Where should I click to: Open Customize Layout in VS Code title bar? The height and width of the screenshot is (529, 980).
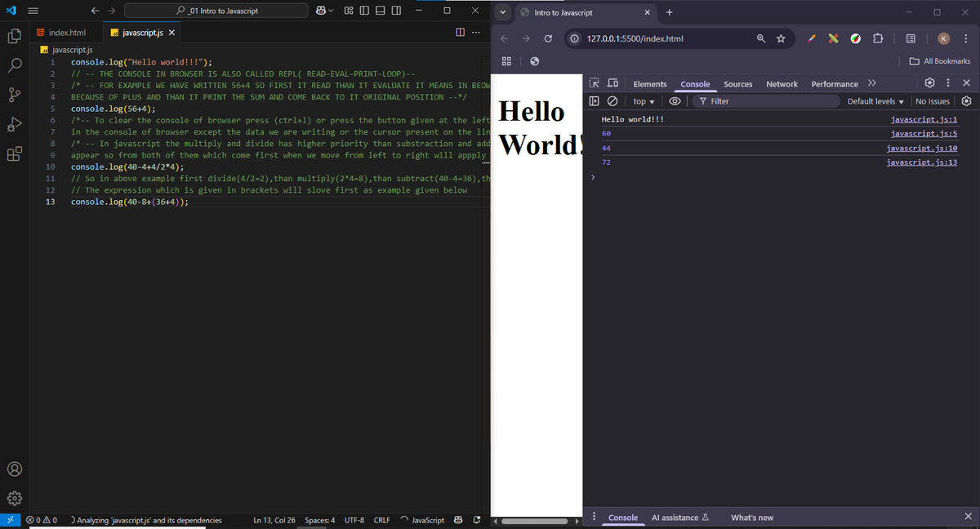point(349,11)
